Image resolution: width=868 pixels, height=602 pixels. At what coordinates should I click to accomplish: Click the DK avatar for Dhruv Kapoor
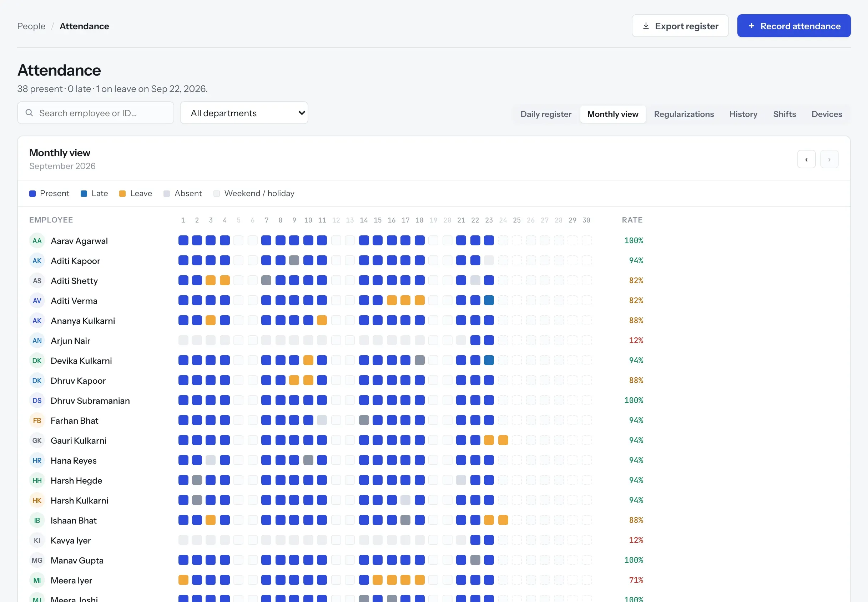coord(37,381)
